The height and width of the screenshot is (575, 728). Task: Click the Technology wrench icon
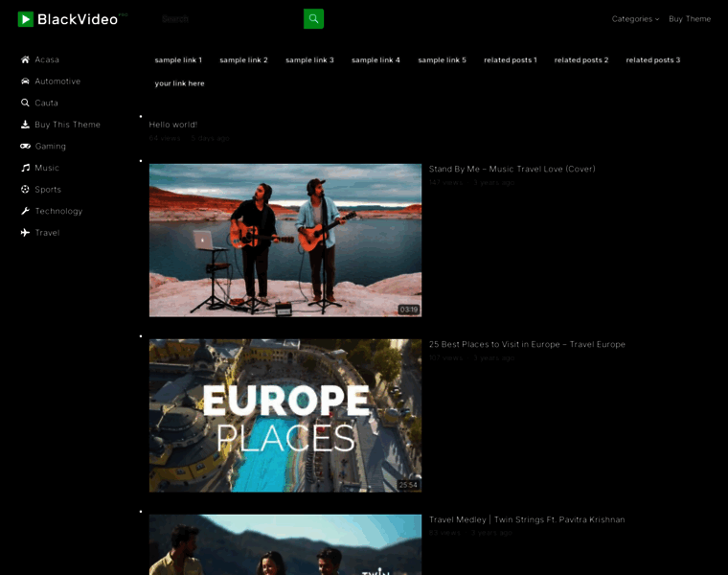[x=25, y=211]
